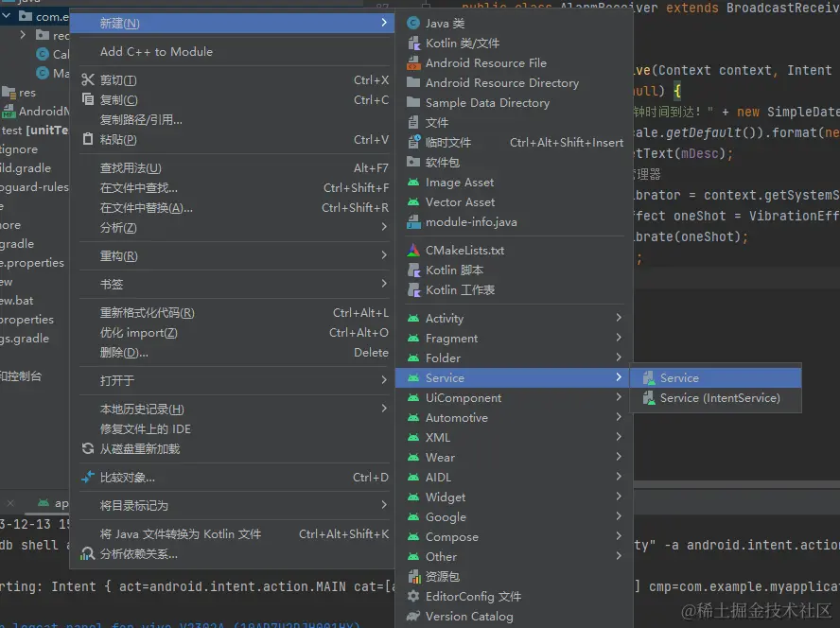Click the Vector Asset android icon
Viewport: 840px width, 628px height.
pyautogui.click(x=413, y=202)
